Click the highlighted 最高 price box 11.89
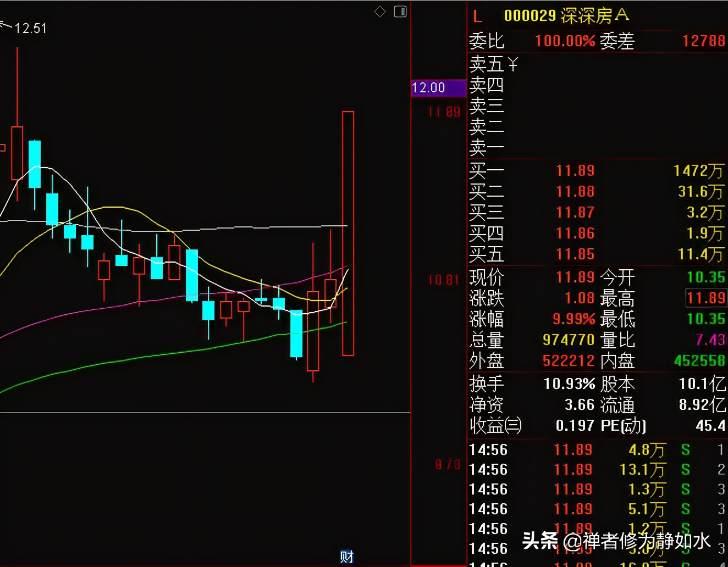728x567 pixels. tap(705, 298)
